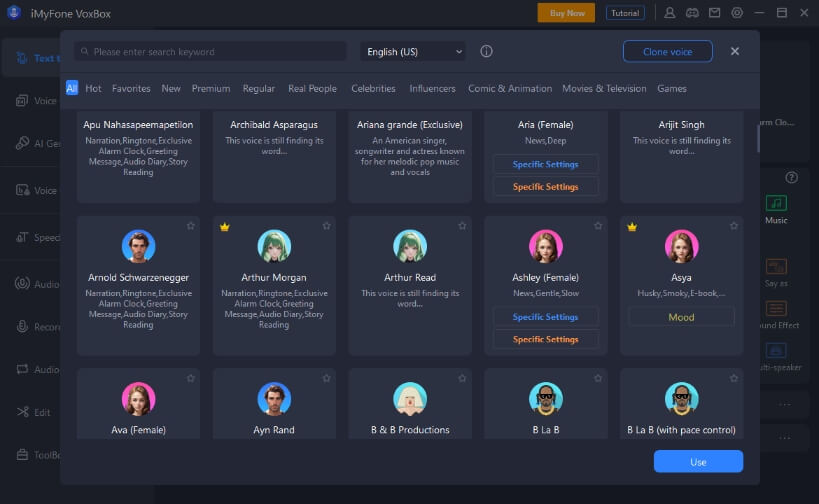Switch to the Games tab
Image resolution: width=819 pixels, height=504 pixels.
coord(672,88)
